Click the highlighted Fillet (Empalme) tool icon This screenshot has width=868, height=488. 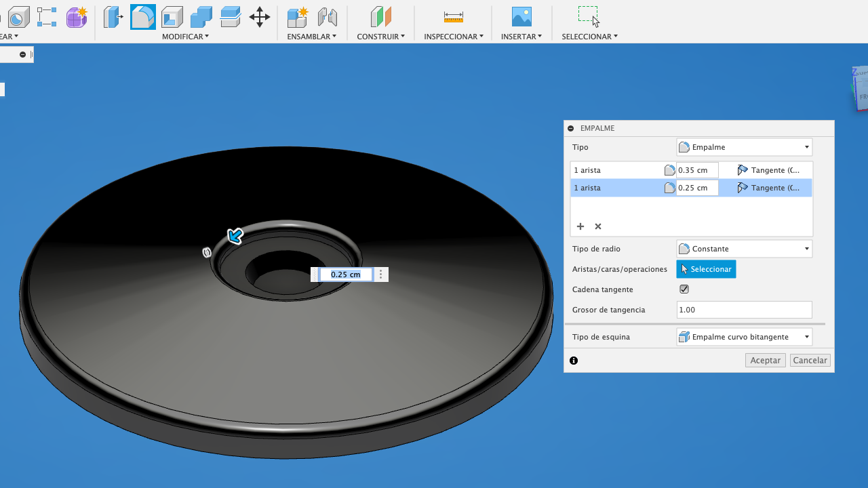pos(142,16)
